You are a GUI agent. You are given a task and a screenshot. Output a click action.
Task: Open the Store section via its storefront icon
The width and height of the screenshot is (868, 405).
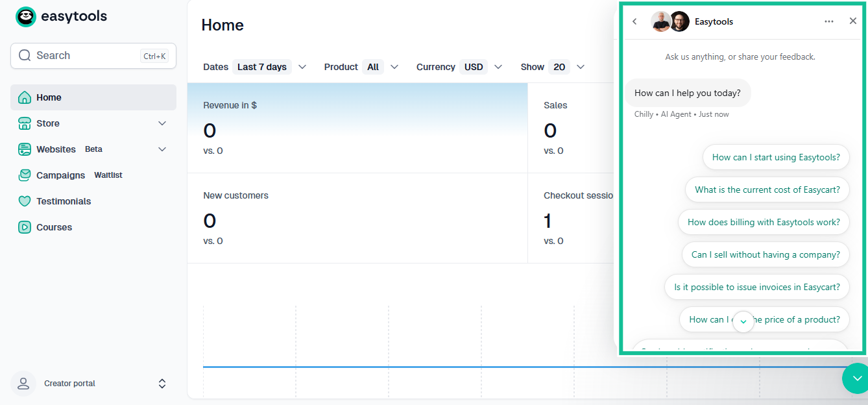23,123
